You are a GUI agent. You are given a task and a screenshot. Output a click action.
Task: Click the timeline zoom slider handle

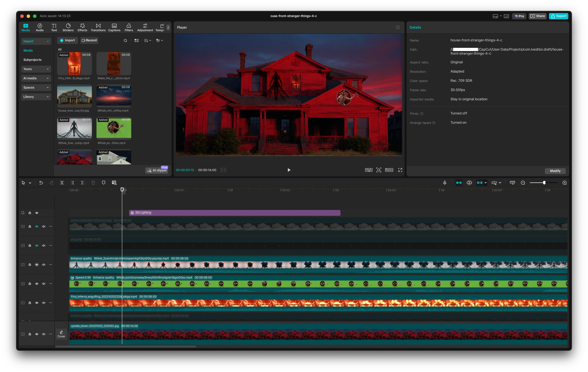[x=544, y=183]
